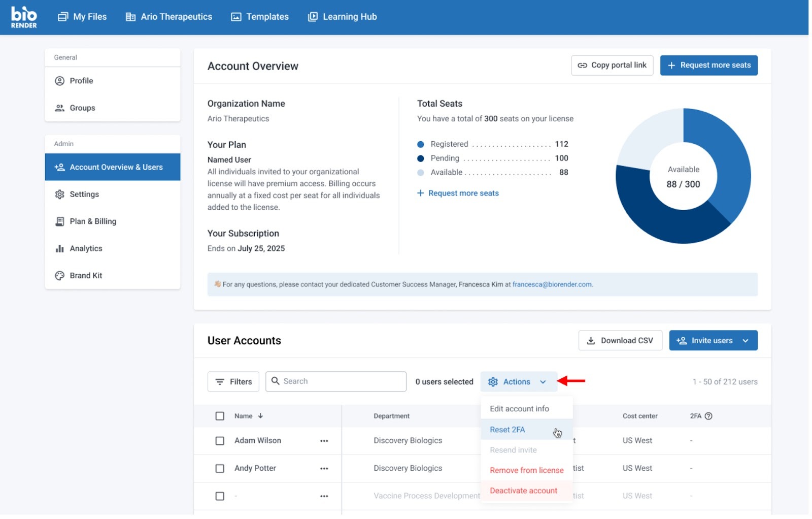
Task: Click the Name column sort arrow
Action: point(260,416)
